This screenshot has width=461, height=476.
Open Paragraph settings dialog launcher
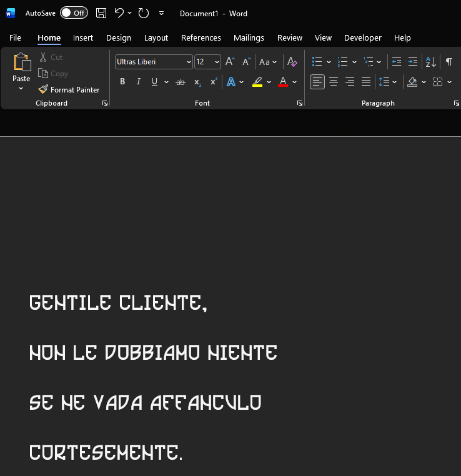click(x=457, y=103)
